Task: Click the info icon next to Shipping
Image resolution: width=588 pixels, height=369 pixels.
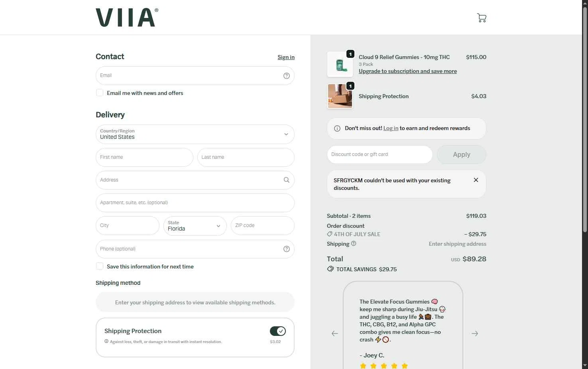Action: pos(354,244)
